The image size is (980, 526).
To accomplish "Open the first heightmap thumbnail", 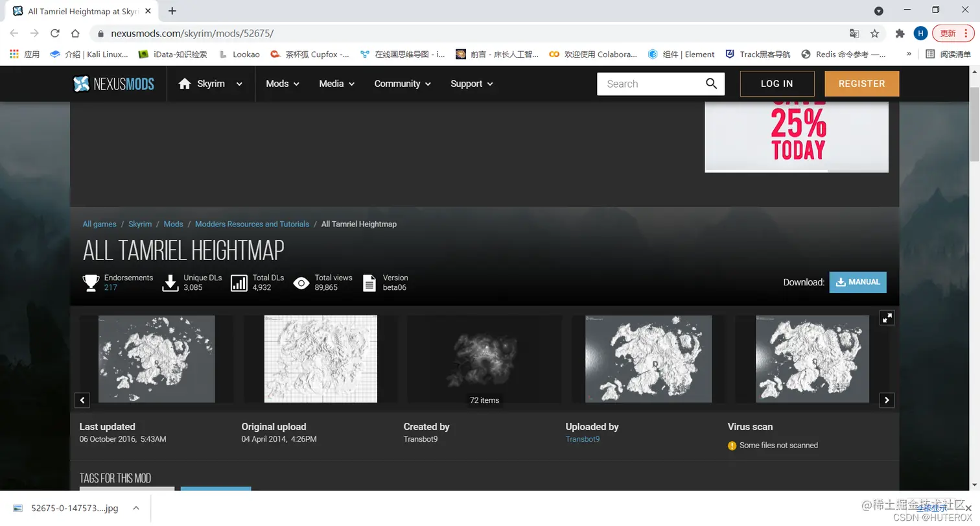I will 156,359.
